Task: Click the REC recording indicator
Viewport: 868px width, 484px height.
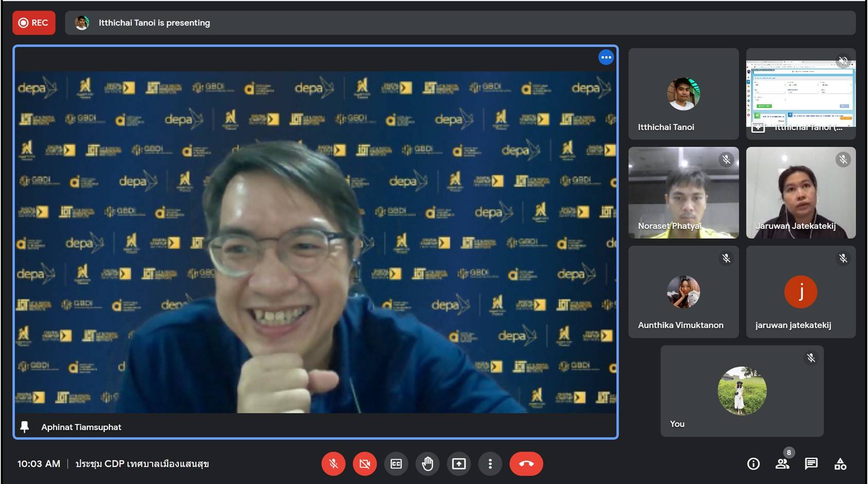Action: point(34,23)
